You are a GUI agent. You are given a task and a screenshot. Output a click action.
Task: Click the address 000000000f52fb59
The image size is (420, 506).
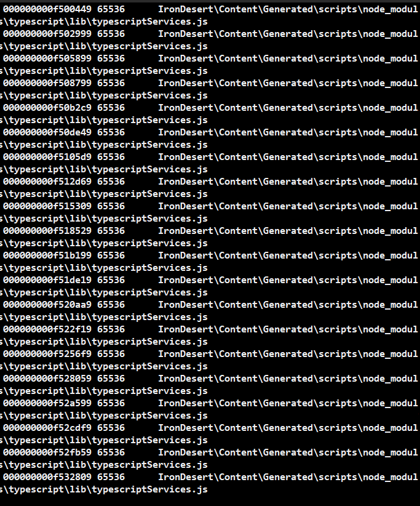coord(47,452)
